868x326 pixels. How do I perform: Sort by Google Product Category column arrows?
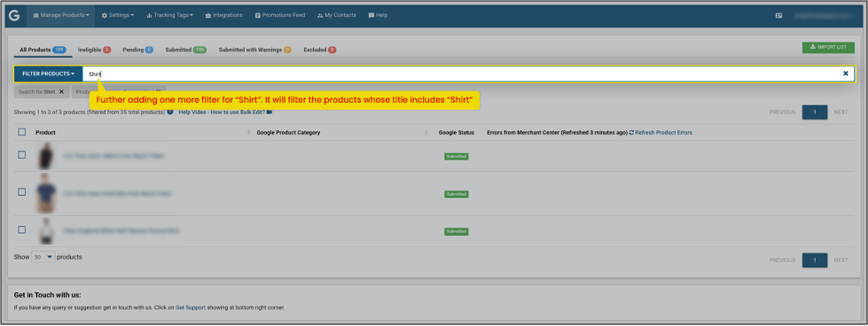click(426, 133)
